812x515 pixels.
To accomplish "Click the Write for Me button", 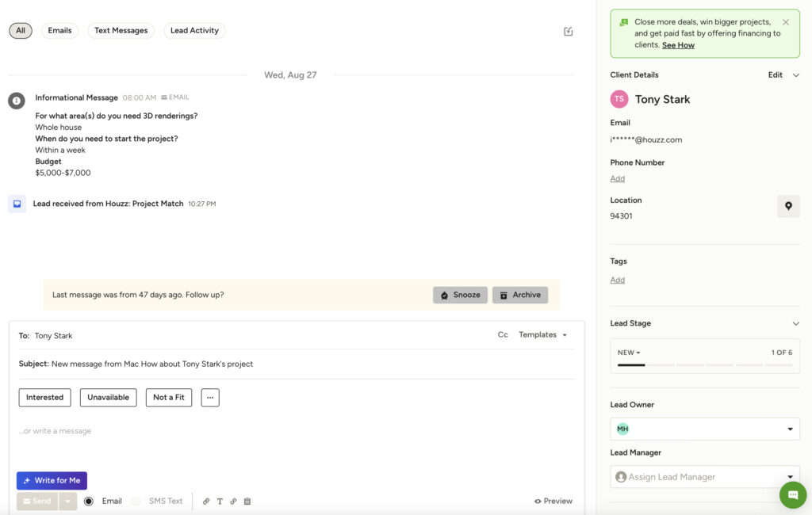I will pyautogui.click(x=52, y=480).
